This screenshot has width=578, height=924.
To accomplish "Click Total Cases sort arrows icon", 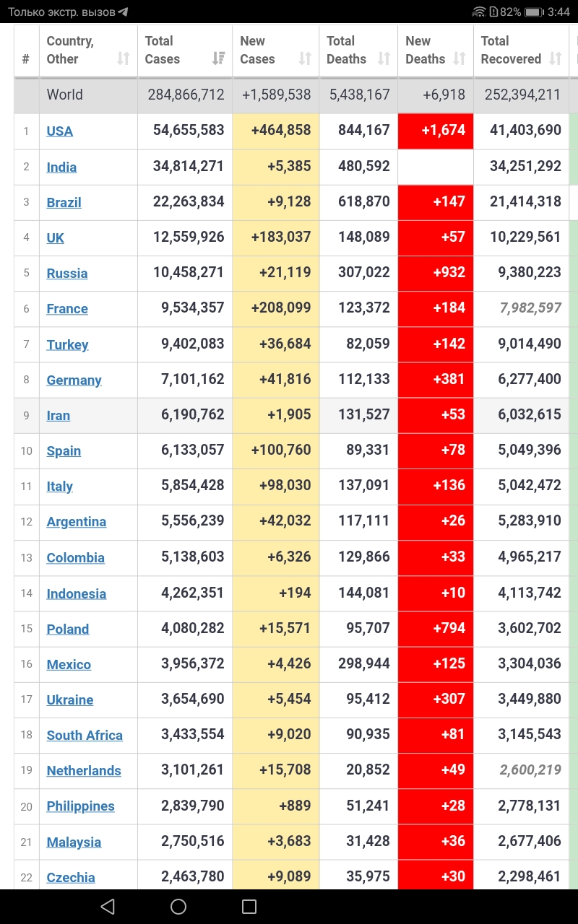I will (x=218, y=59).
